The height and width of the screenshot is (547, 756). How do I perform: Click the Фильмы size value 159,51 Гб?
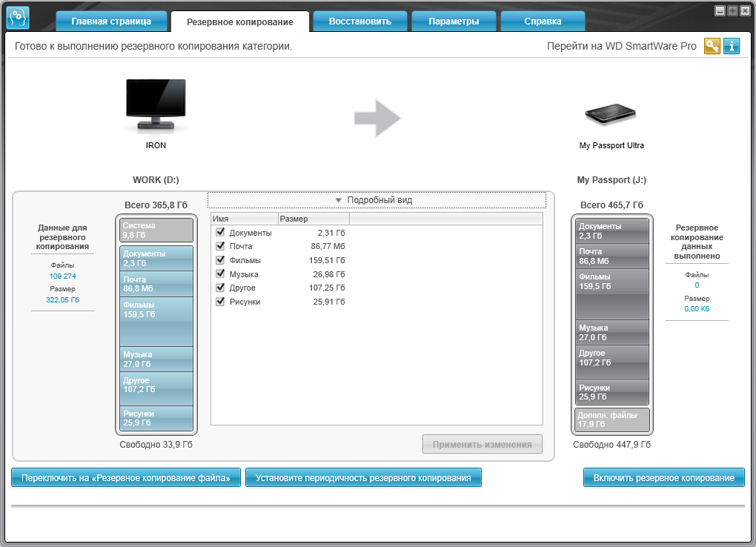click(327, 260)
